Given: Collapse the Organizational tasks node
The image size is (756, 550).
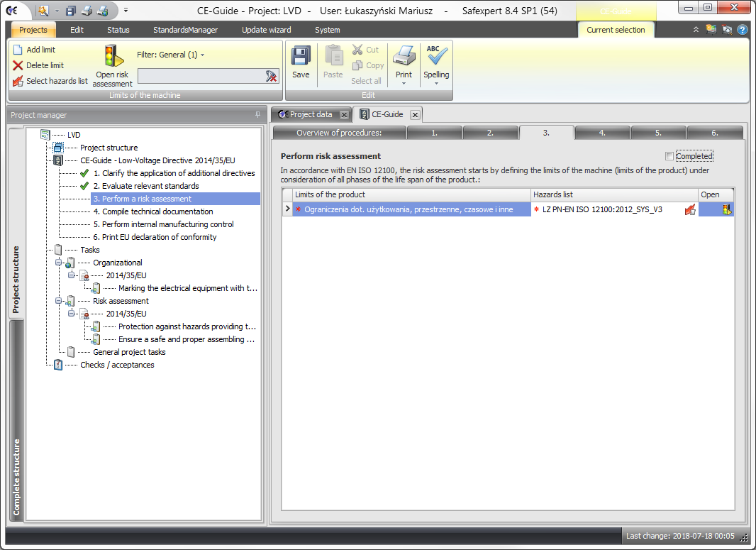Looking at the screenshot, I should tap(60, 263).
